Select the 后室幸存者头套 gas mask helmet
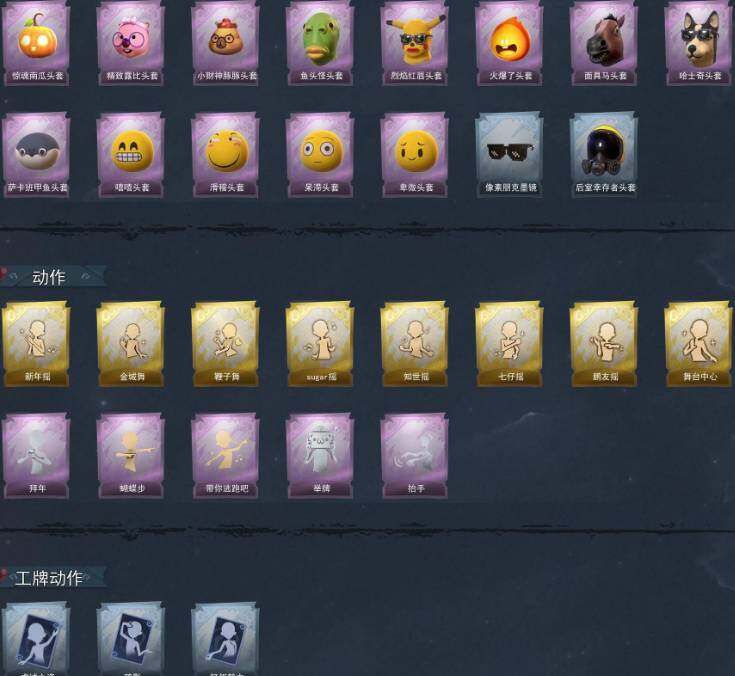Image resolution: width=735 pixels, height=676 pixels. point(604,155)
